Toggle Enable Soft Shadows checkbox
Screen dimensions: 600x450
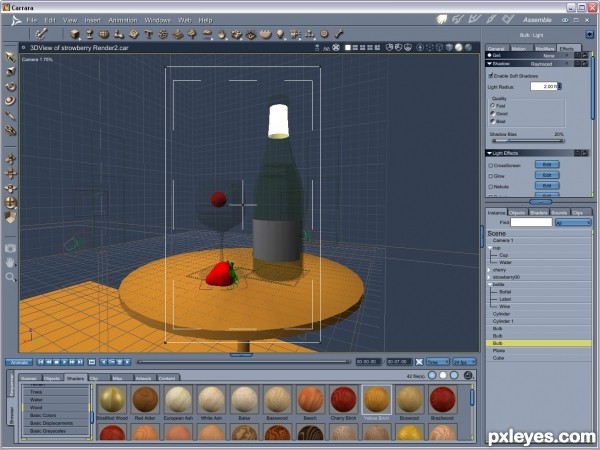(491, 76)
